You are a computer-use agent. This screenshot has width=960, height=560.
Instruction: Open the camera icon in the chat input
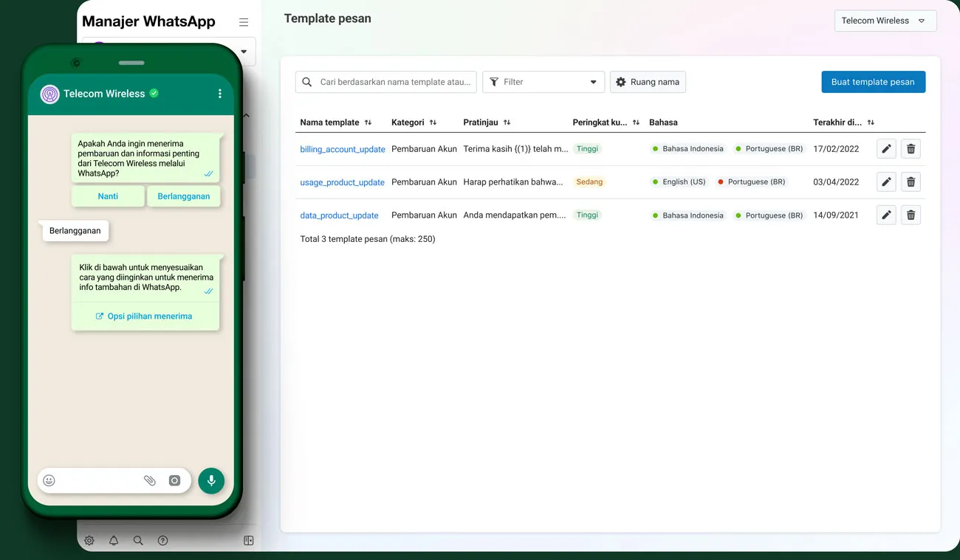click(x=174, y=480)
